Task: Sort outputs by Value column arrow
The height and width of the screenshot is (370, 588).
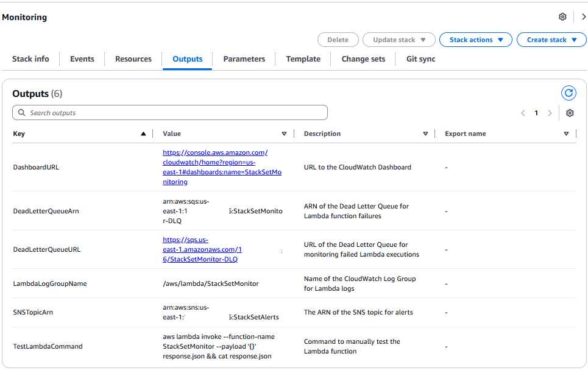Action: pyautogui.click(x=284, y=133)
